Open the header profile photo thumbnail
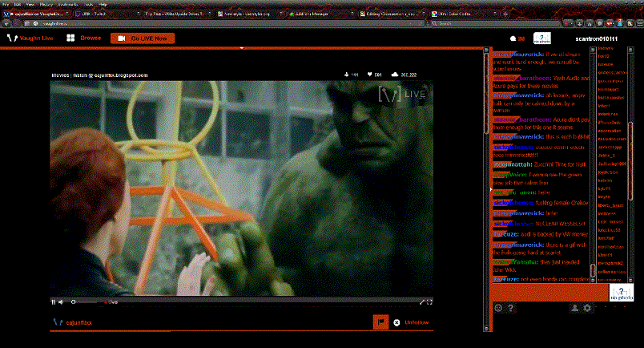This screenshot has height=348, width=644. tap(541, 38)
